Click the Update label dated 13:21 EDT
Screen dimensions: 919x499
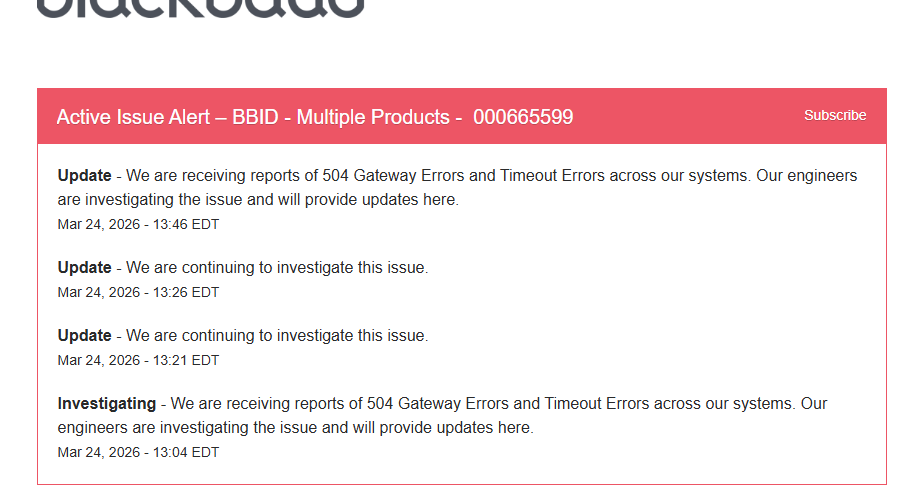(84, 335)
